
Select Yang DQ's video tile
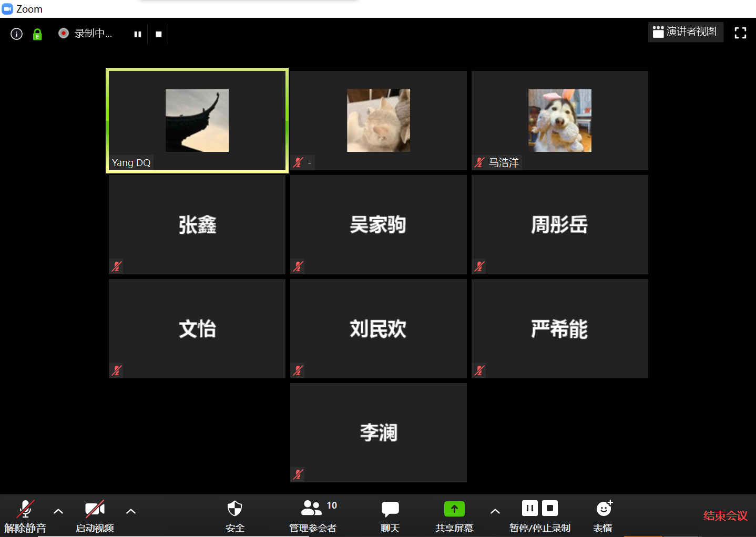point(197,120)
